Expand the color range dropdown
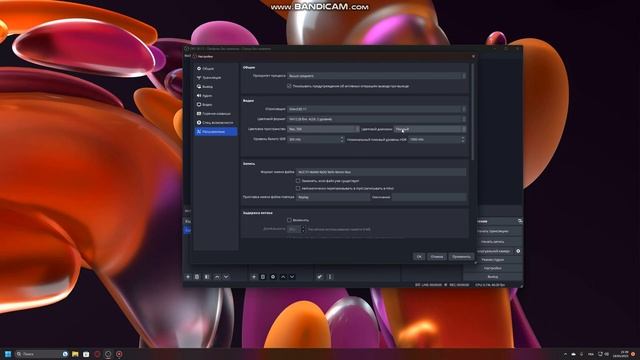Viewport: 640px width, 360px height. [430, 129]
